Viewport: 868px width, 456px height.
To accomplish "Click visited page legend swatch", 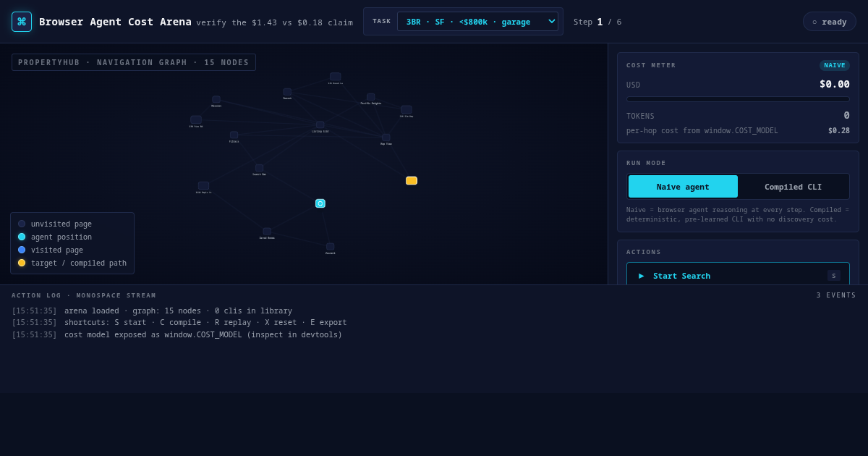I will coord(22,250).
